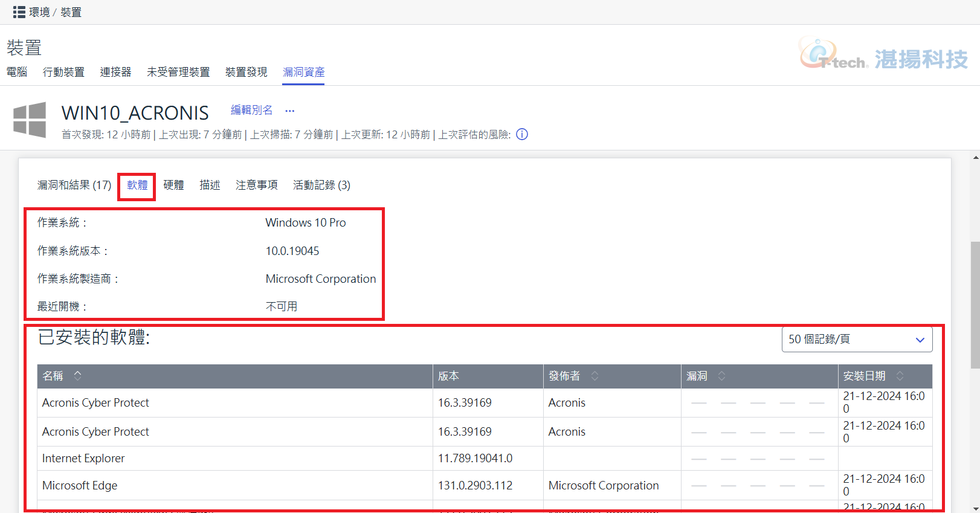Sort the table by 漏洞 column arrows
Image resolution: width=980 pixels, height=513 pixels.
click(721, 376)
